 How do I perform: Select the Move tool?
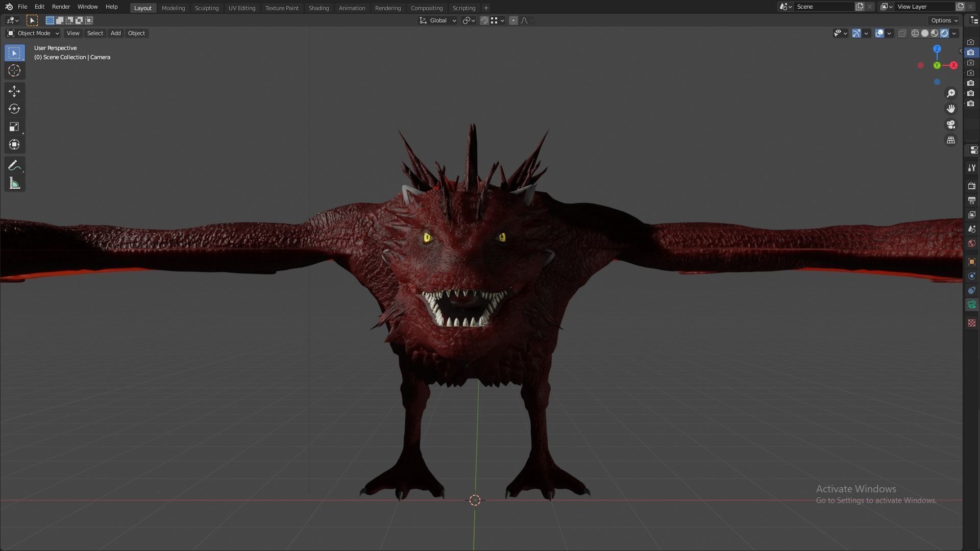[x=14, y=91]
